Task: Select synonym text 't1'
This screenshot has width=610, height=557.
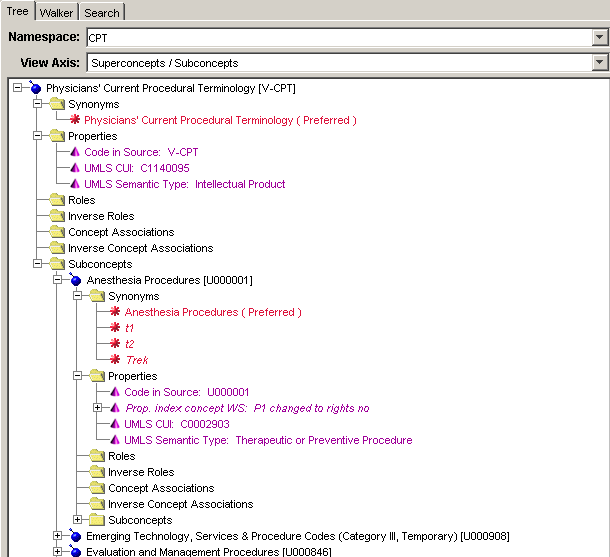Action: [x=130, y=328]
